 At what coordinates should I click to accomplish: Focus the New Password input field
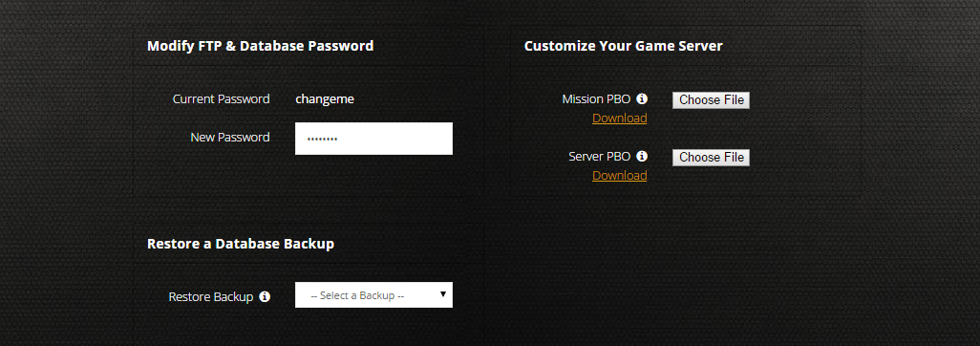[x=373, y=139]
